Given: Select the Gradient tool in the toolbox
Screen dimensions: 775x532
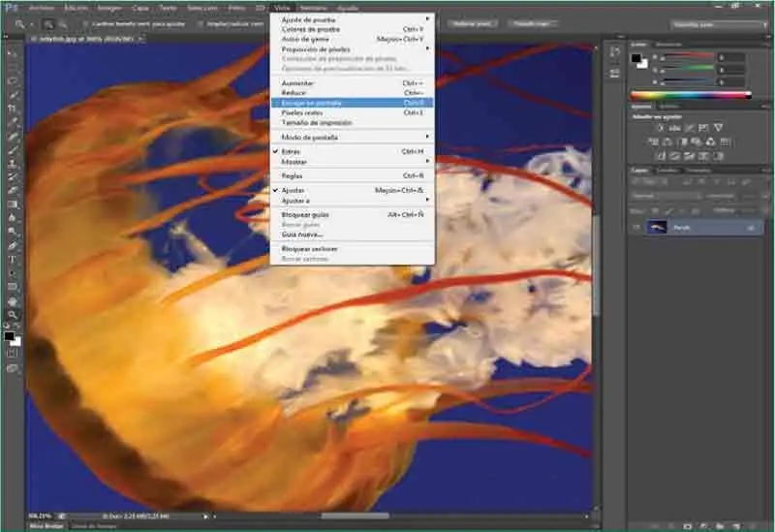Looking at the screenshot, I should click(x=13, y=204).
